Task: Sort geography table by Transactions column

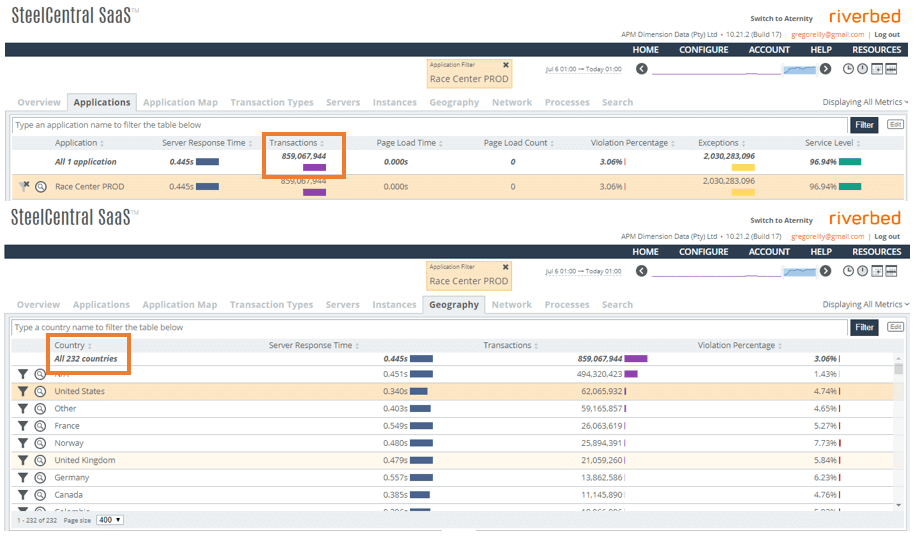Action: (510, 345)
